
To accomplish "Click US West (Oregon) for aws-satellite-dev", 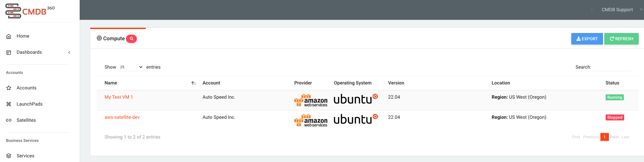I will [528, 117].
